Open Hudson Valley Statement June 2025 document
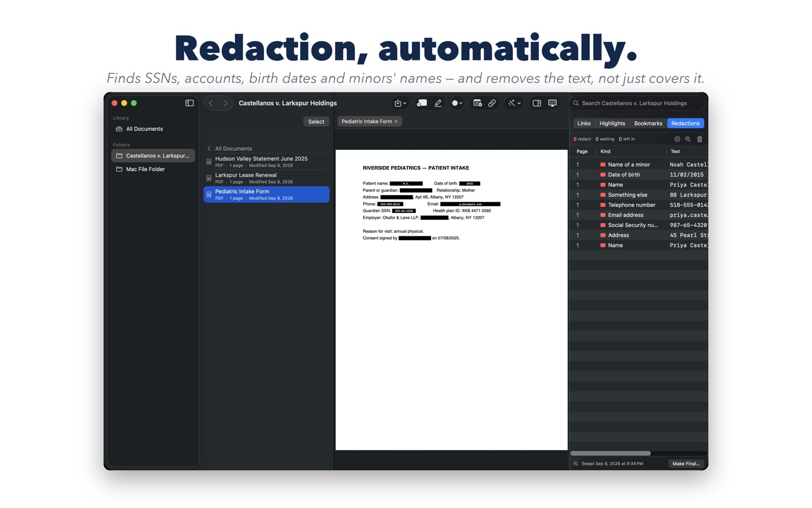The image size is (812, 508). pyautogui.click(x=266, y=161)
